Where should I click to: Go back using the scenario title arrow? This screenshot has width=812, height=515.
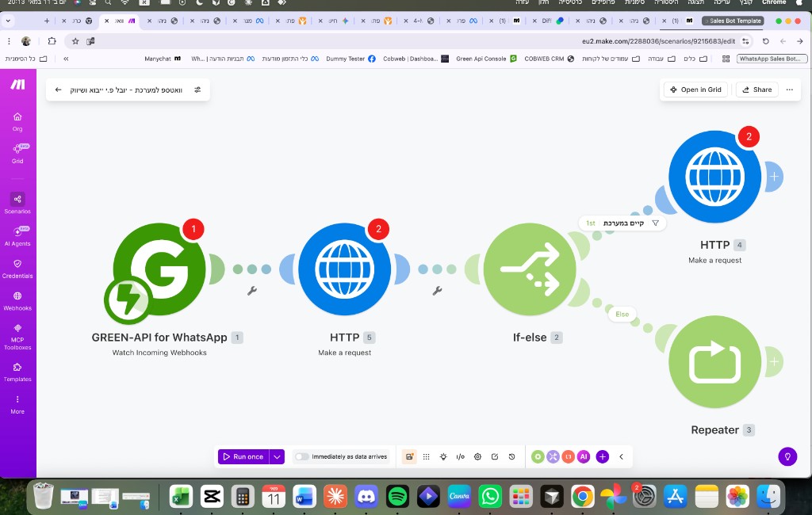[59, 90]
